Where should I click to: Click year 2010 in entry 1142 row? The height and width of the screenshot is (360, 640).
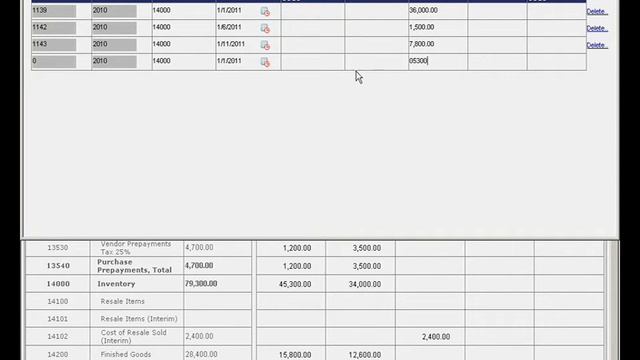point(114,28)
